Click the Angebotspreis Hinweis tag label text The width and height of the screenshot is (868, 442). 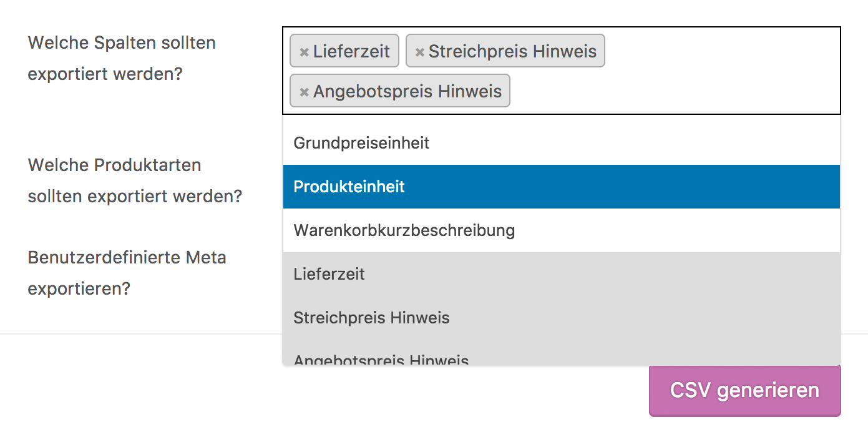click(x=407, y=92)
